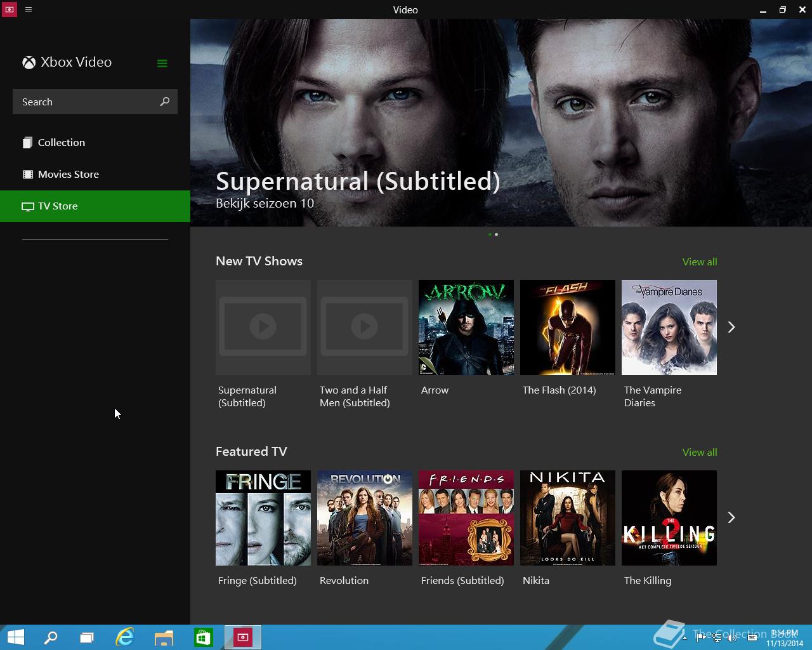Expand more New TV Shows with the right arrow
812x650 pixels.
pyautogui.click(x=731, y=327)
